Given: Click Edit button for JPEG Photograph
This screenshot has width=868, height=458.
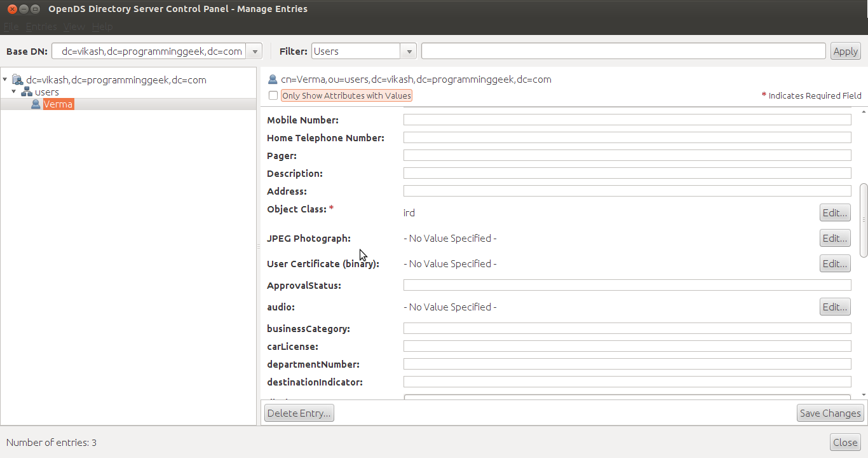Looking at the screenshot, I should (835, 239).
